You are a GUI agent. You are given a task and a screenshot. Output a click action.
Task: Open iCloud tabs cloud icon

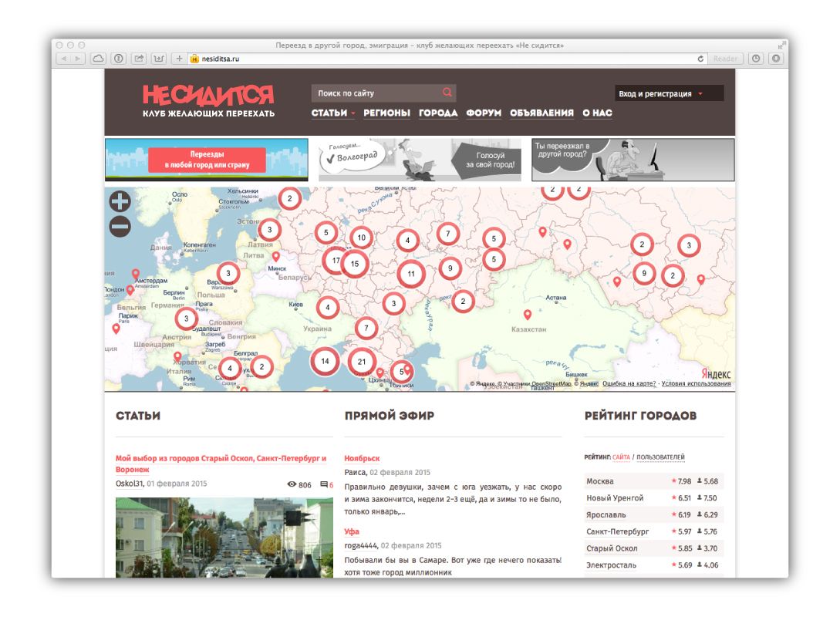(98, 59)
